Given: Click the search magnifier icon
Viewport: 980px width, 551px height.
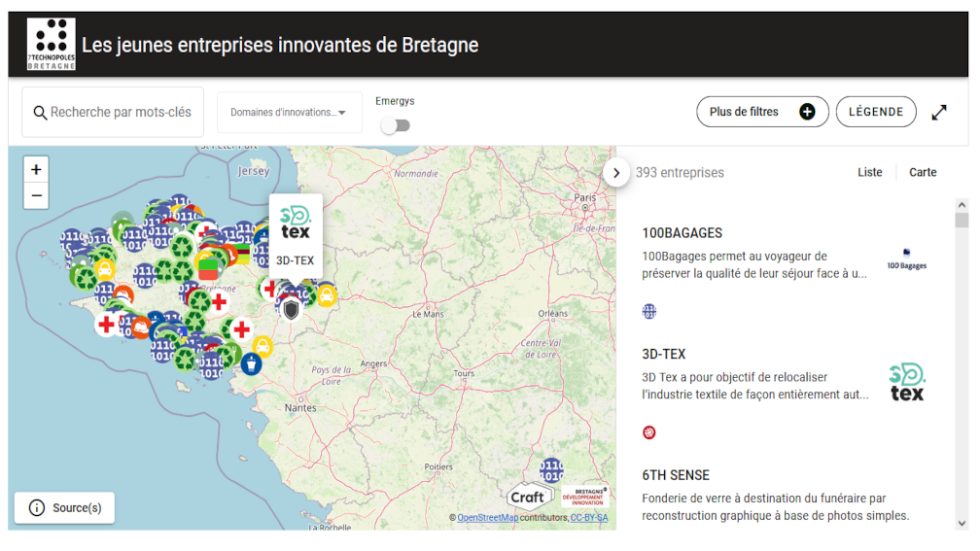Looking at the screenshot, I should click(x=40, y=113).
